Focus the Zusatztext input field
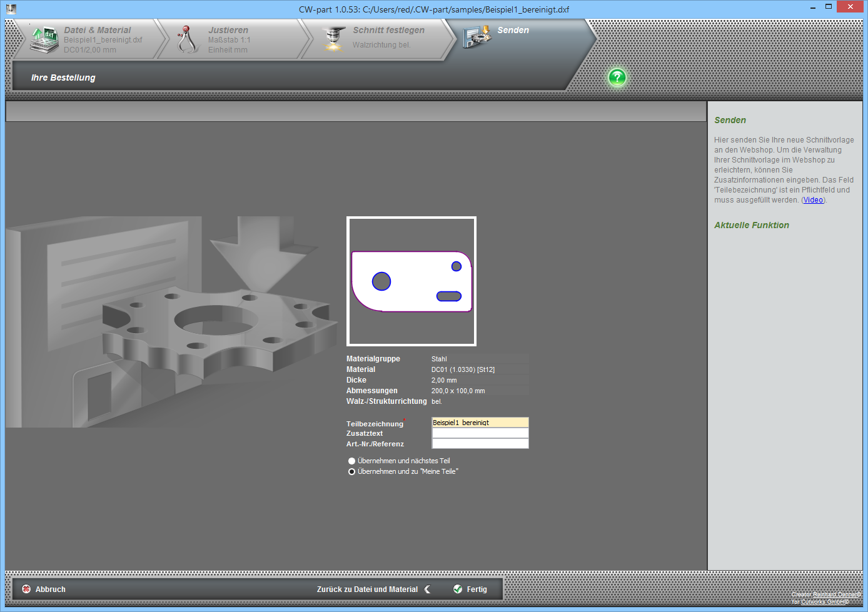 [x=480, y=433]
